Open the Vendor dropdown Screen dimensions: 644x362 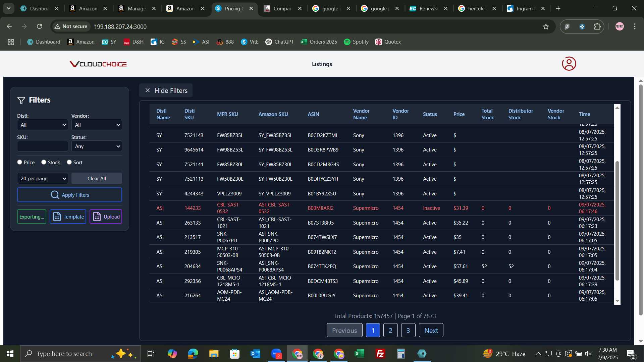pos(97,125)
